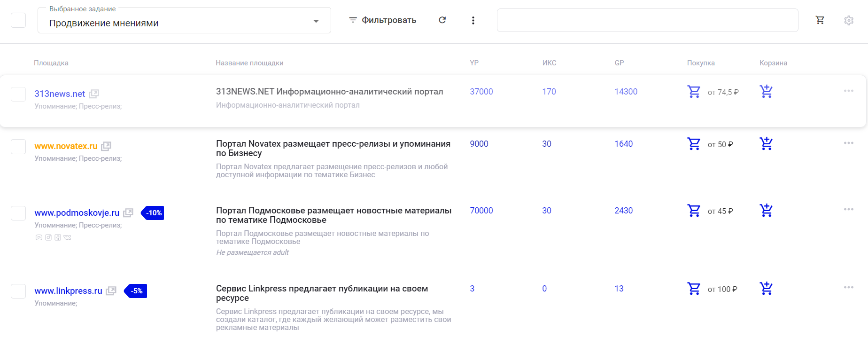Viewport: 868px width, 346px height.
Task: Check the select-all checkbox in the header
Action: tap(18, 20)
